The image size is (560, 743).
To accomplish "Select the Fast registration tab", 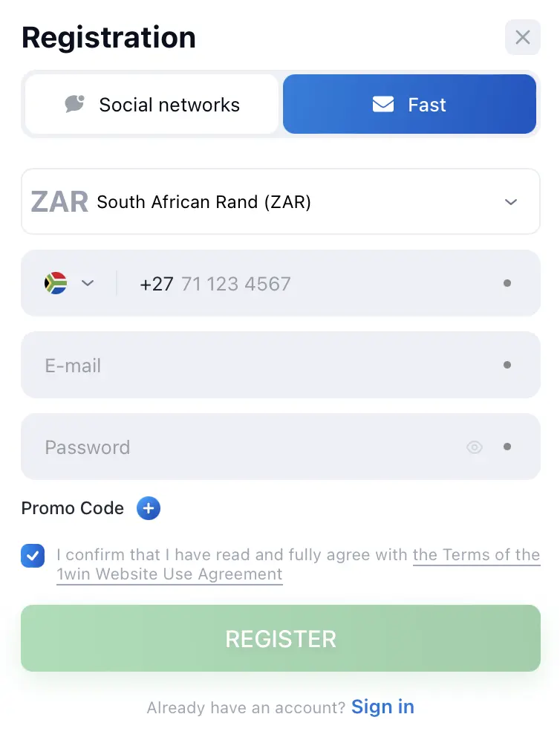I will 409,104.
